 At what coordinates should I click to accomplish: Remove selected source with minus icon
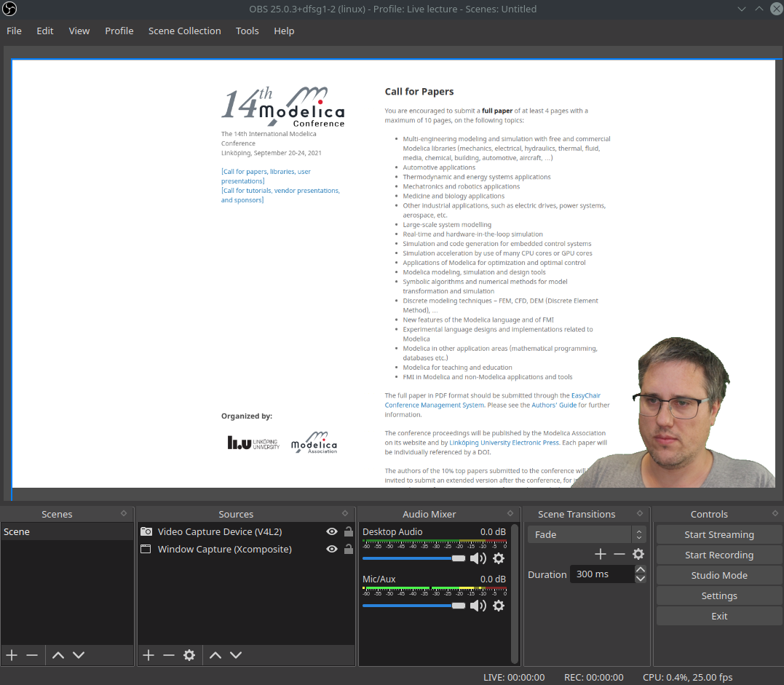tap(169, 655)
